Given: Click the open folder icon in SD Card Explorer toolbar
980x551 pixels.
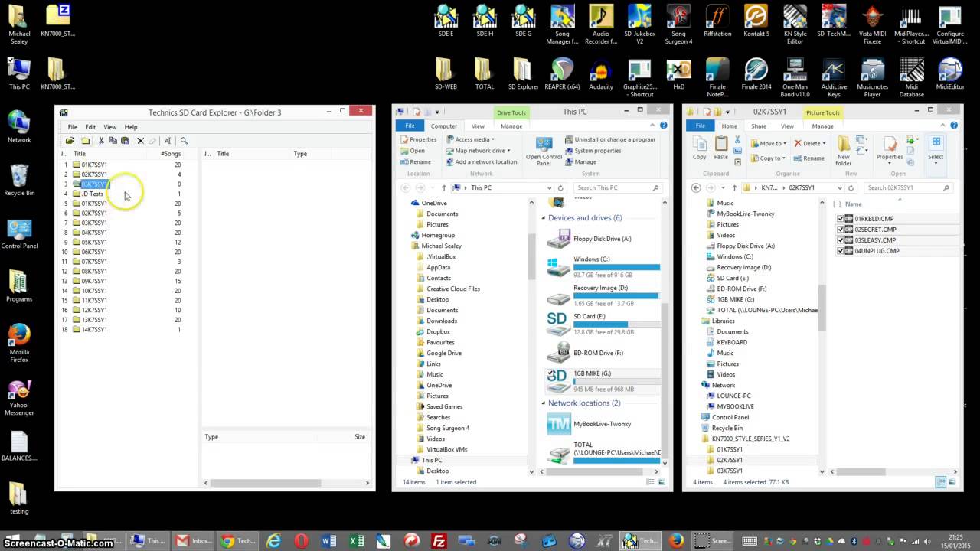Looking at the screenshot, I should pos(70,141).
